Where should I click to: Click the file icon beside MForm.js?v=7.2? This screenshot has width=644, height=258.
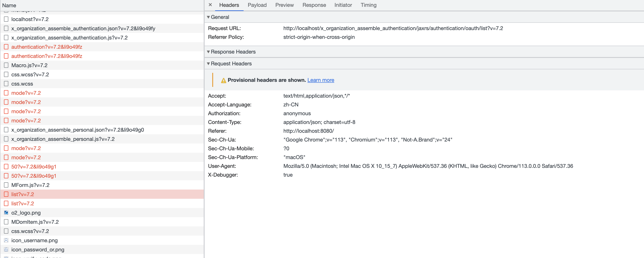click(6, 185)
